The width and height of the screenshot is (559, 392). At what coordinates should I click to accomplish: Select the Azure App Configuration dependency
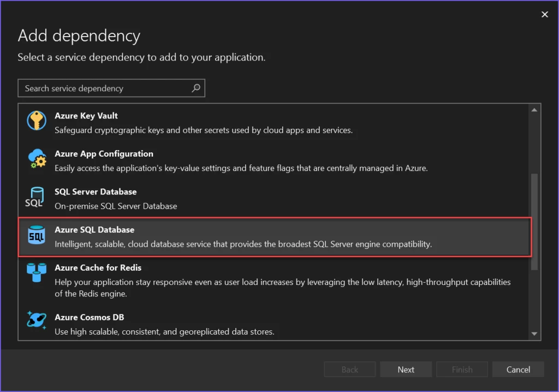[x=218, y=159]
